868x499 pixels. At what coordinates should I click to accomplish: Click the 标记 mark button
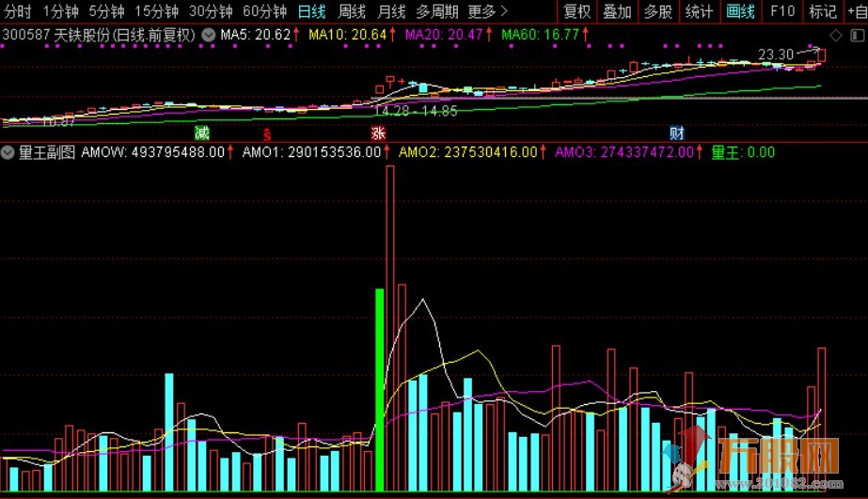(823, 11)
